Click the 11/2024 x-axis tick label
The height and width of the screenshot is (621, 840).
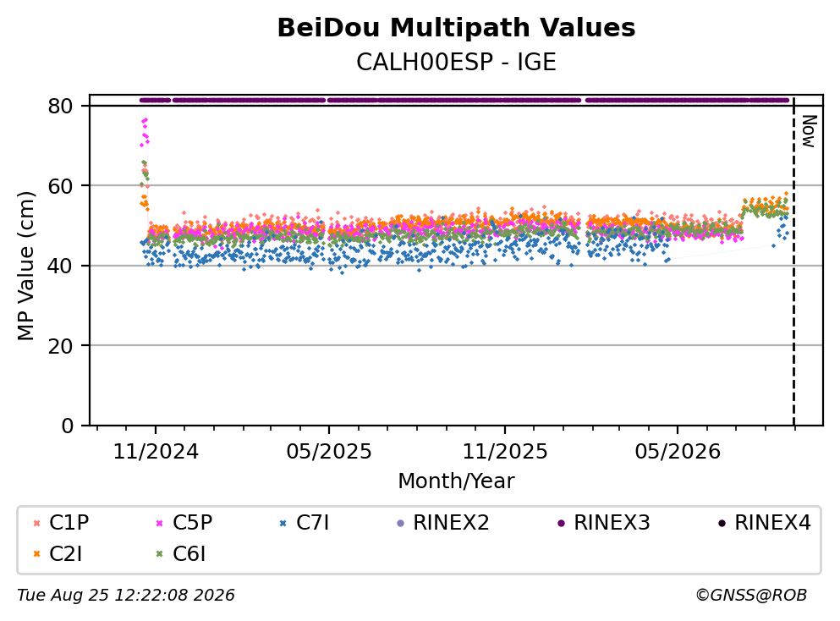point(156,452)
